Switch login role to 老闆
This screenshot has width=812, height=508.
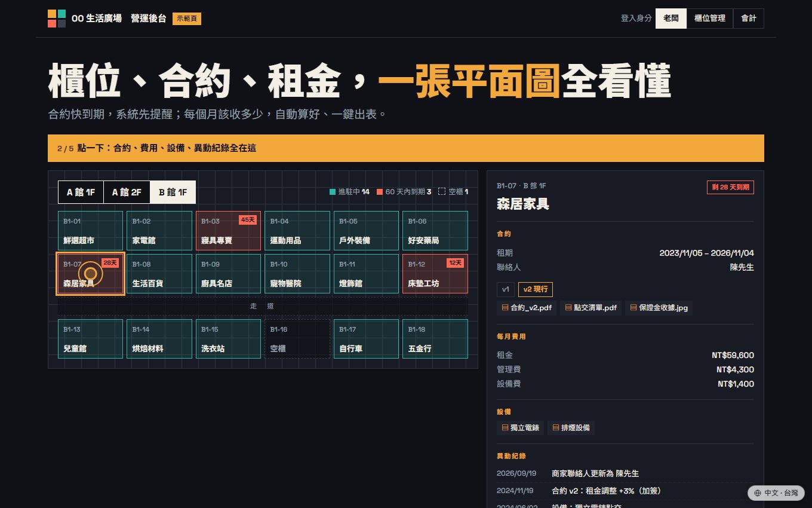click(671, 19)
